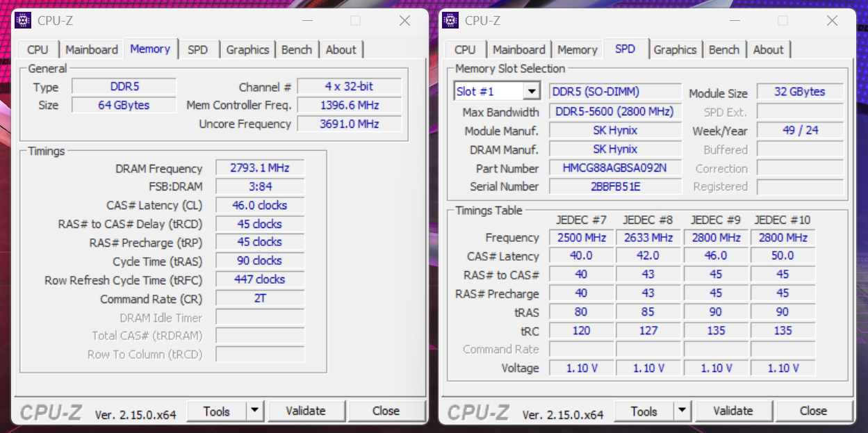Image resolution: width=868 pixels, height=433 pixels.
Task: Click the JEDEC #9 column header
Action: coord(716,220)
